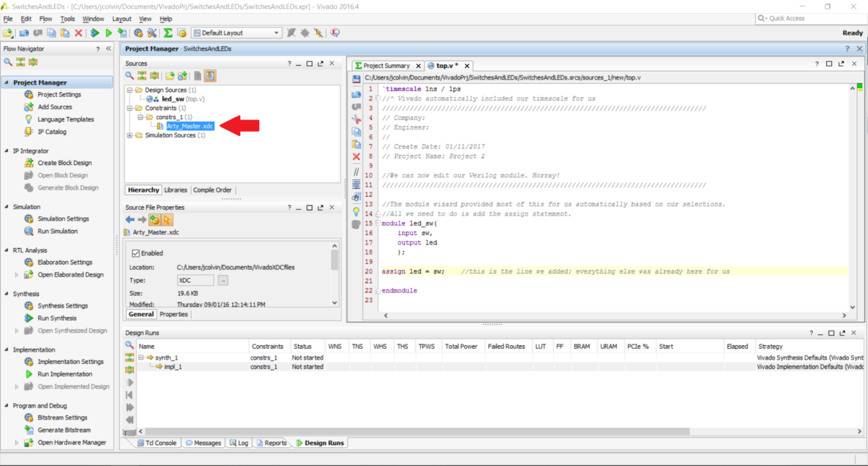Click the Sigma report toolbar icon
Image resolution: width=868 pixels, height=466 pixels.
[x=168, y=33]
